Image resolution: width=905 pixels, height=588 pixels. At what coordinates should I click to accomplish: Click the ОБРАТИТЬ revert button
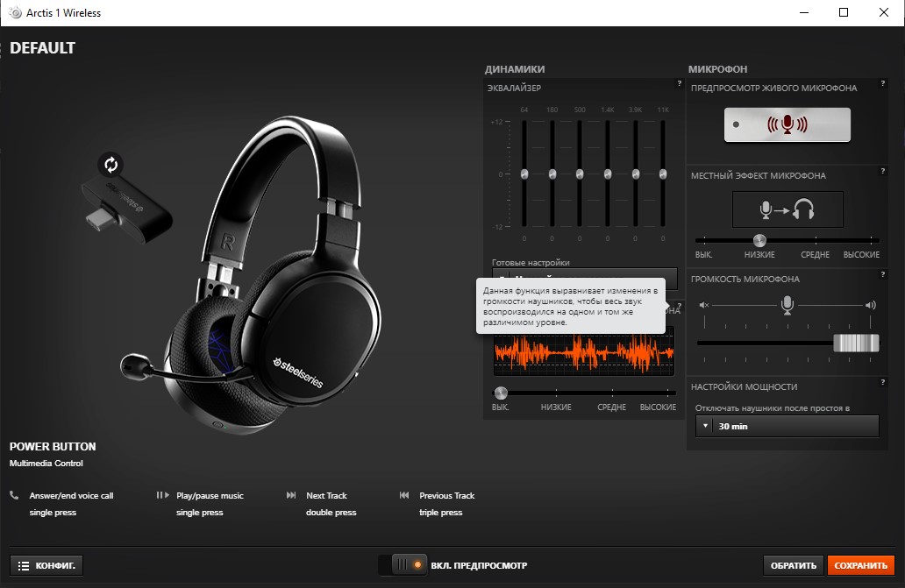click(x=793, y=565)
